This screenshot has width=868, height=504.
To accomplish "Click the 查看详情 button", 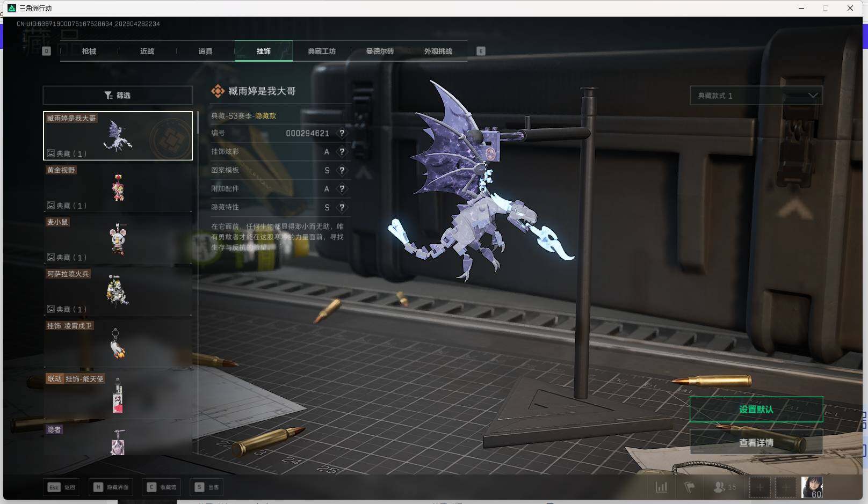I will (x=756, y=443).
